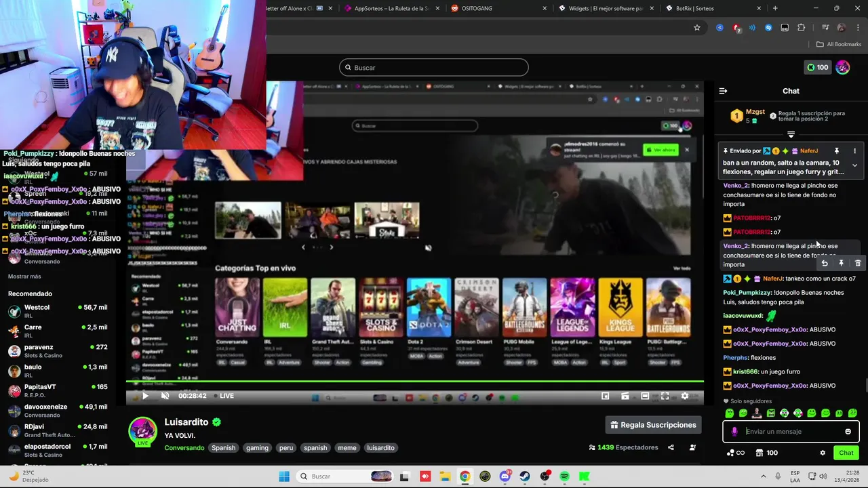Open Luisardito channel avatar
868x488 pixels.
143,432
